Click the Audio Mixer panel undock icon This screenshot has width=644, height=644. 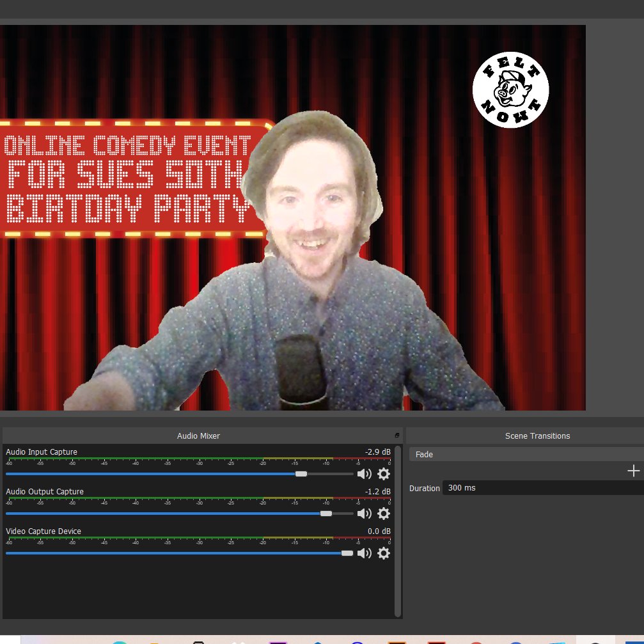click(397, 434)
